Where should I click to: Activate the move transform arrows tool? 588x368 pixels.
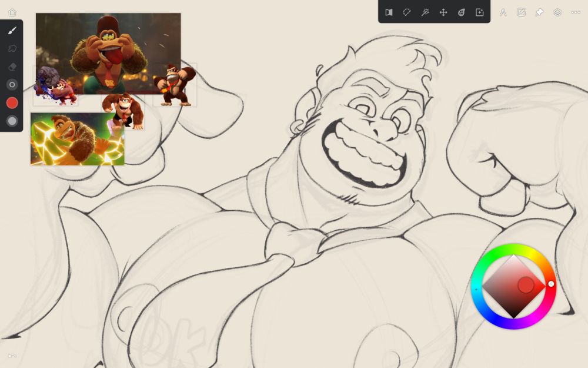[x=443, y=12]
